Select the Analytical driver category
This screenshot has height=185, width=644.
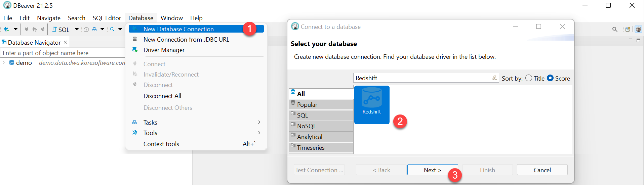coord(321,137)
